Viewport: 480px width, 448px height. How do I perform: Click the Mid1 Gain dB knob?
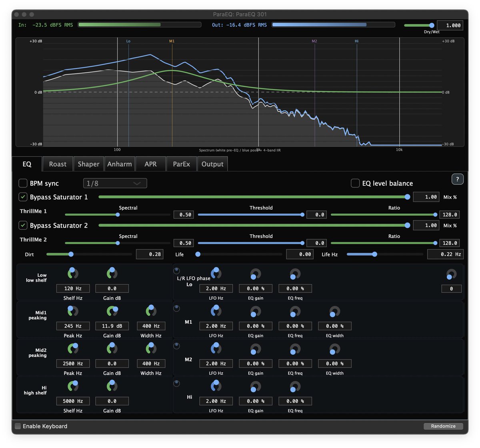(x=112, y=311)
